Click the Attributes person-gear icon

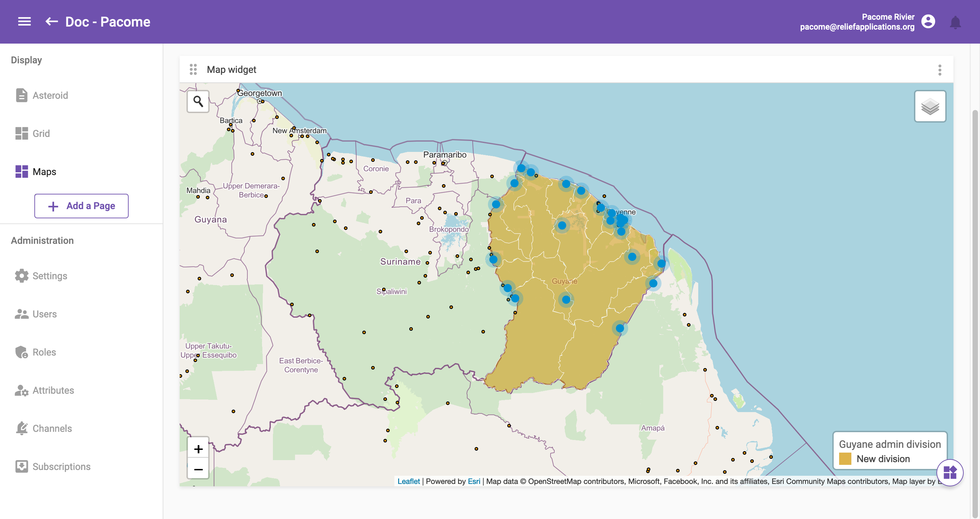click(21, 390)
